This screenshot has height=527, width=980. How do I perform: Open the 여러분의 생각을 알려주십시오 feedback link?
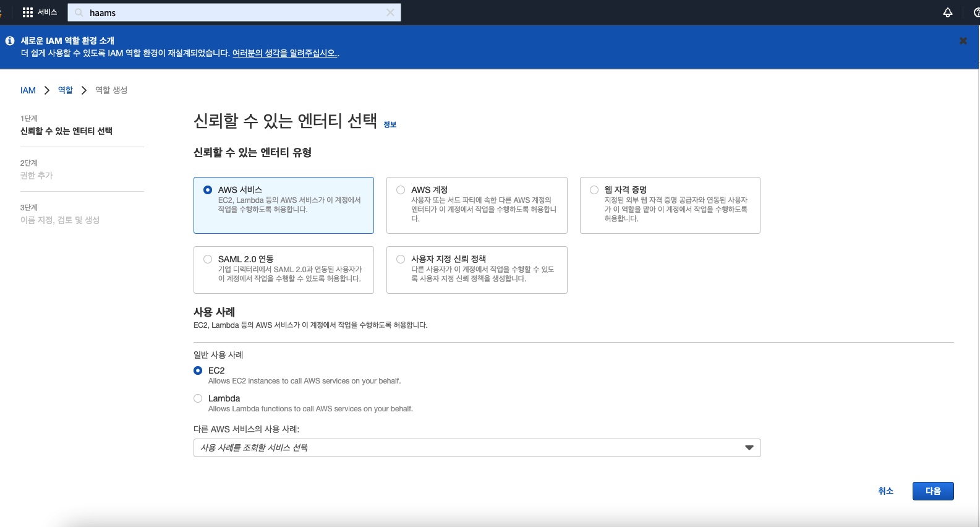click(284, 53)
